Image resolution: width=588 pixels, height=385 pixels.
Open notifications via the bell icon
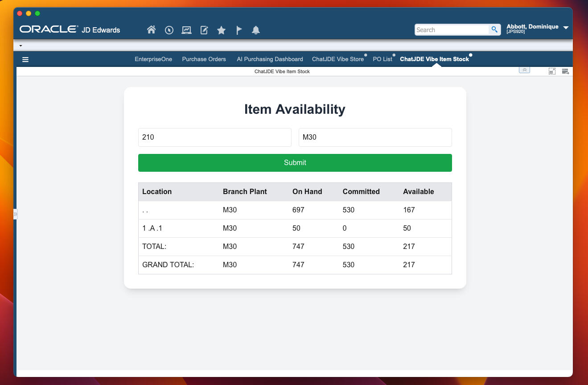(256, 30)
